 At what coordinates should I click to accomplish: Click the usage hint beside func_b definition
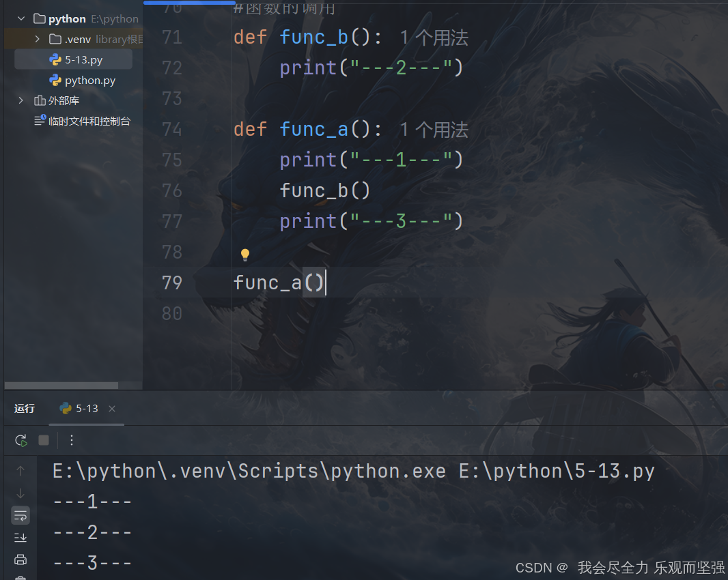tap(434, 38)
